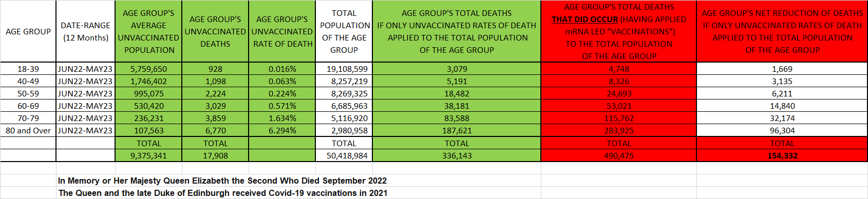Click total population cell 6,685,963
Viewport: 868px width, 199px height.
pos(344,106)
